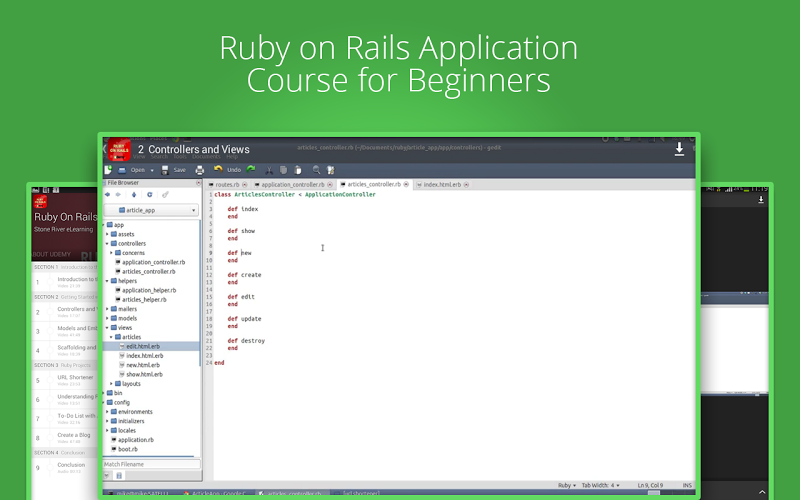
Task: Select edit.html.erb in file tree
Action: [x=143, y=346]
